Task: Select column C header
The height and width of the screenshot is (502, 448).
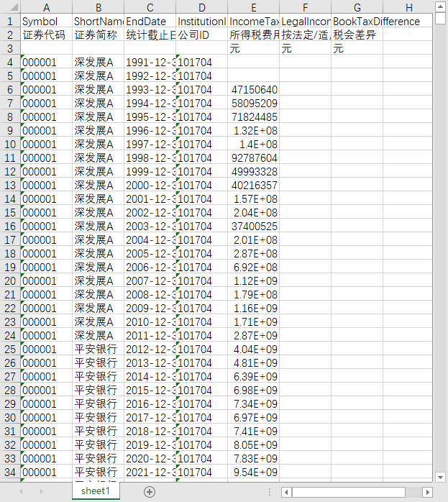Action: [x=150, y=7]
